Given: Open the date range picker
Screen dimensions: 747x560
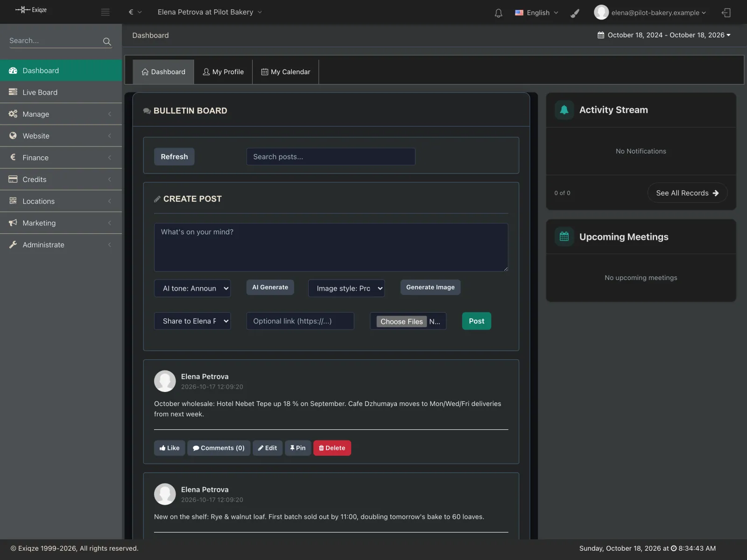Looking at the screenshot, I should (x=664, y=35).
